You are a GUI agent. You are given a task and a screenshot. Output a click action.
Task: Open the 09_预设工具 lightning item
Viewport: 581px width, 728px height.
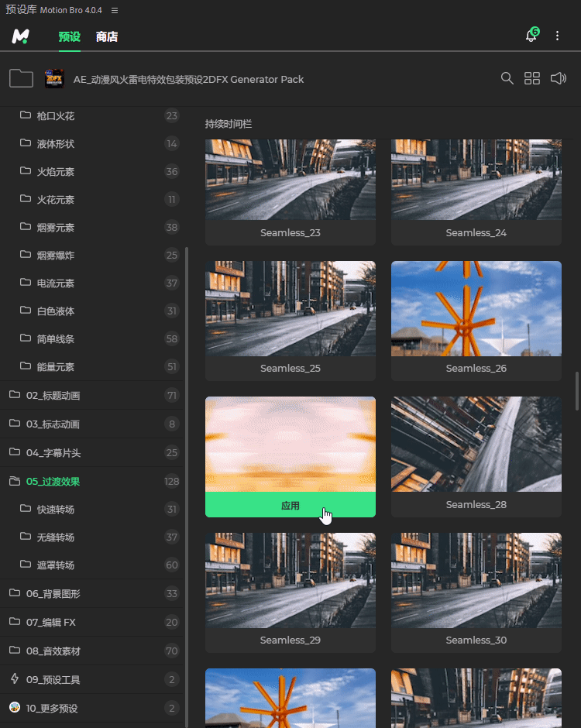coord(92,680)
